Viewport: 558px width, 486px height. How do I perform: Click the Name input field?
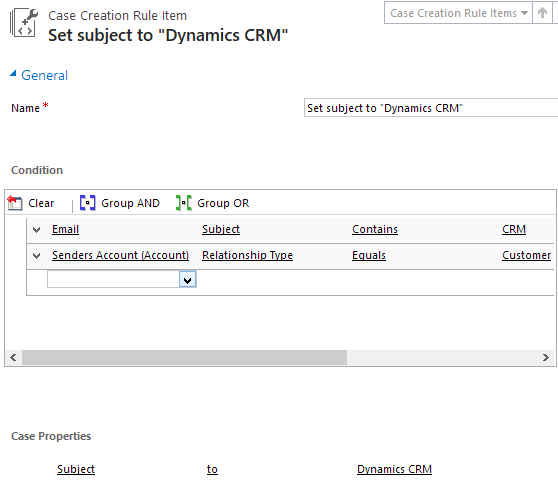tap(431, 108)
